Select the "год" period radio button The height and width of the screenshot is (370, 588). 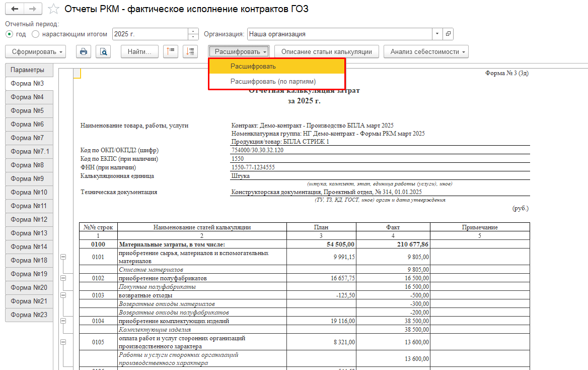click(10, 34)
